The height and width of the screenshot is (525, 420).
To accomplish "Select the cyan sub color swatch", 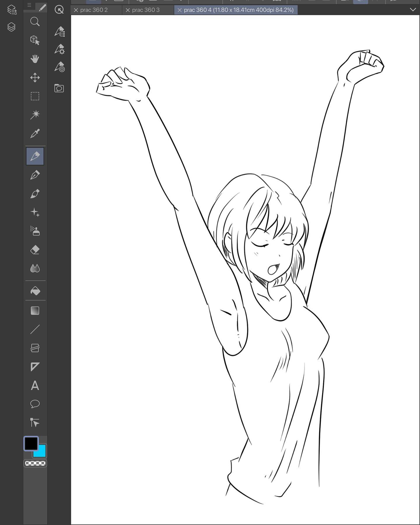I will coord(41,453).
